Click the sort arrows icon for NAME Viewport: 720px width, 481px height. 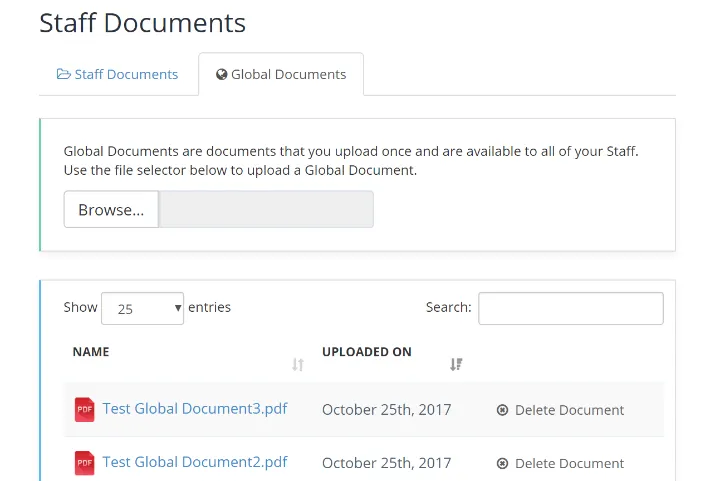[x=298, y=365]
